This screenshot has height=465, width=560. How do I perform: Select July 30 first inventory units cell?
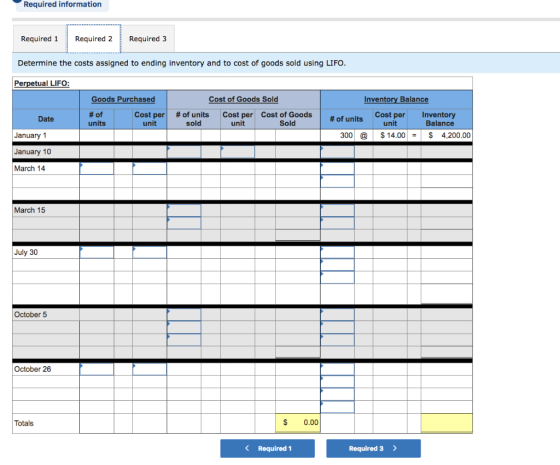(338, 252)
